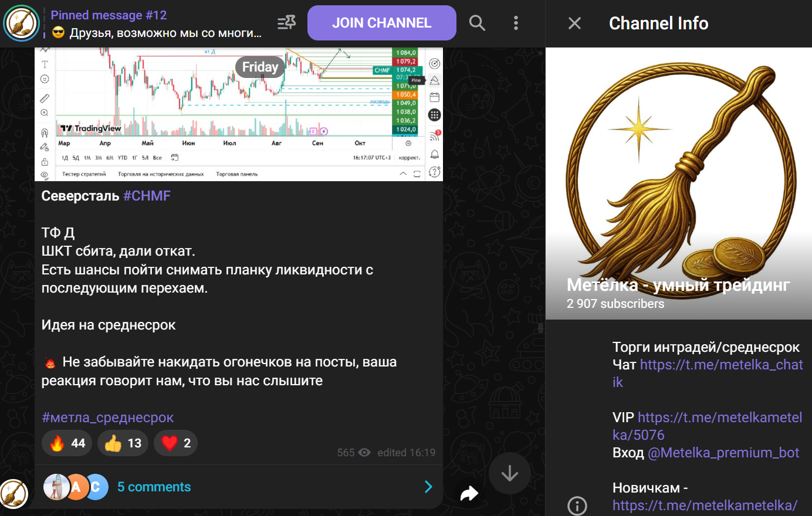Open the @Metelka_premium_bot mention
The width and height of the screenshot is (812, 516).
[x=723, y=453]
